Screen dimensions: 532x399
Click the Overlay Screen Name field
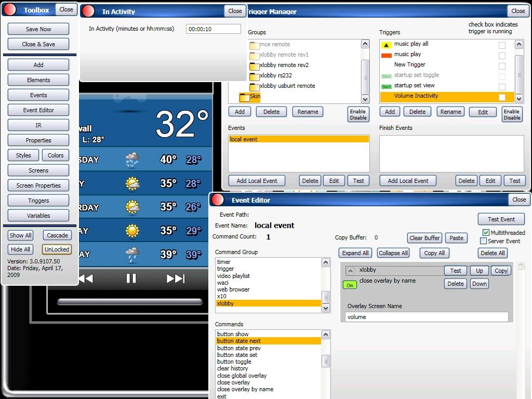pos(427,317)
